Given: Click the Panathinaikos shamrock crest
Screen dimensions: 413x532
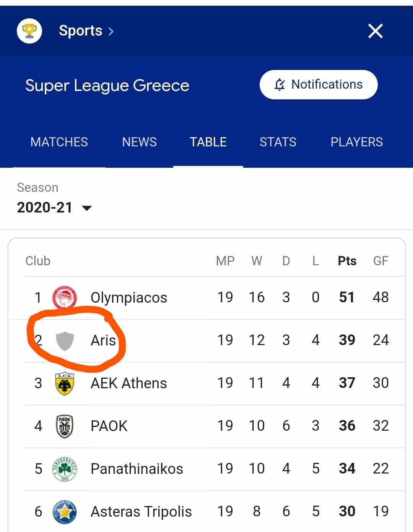Looking at the screenshot, I should point(65,469).
